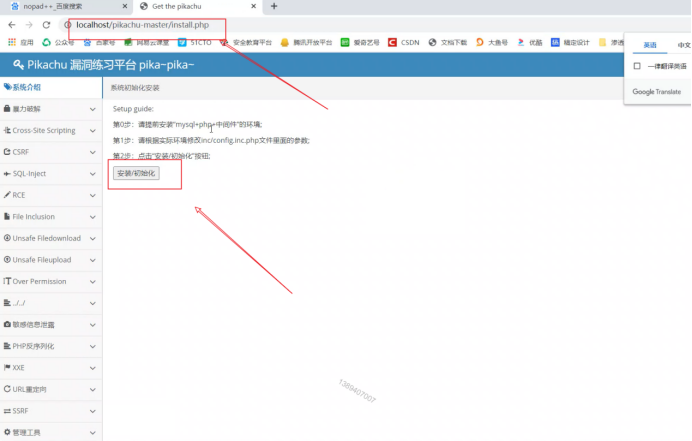
Task: Open the 文档下载 bookmark
Action: click(x=448, y=42)
